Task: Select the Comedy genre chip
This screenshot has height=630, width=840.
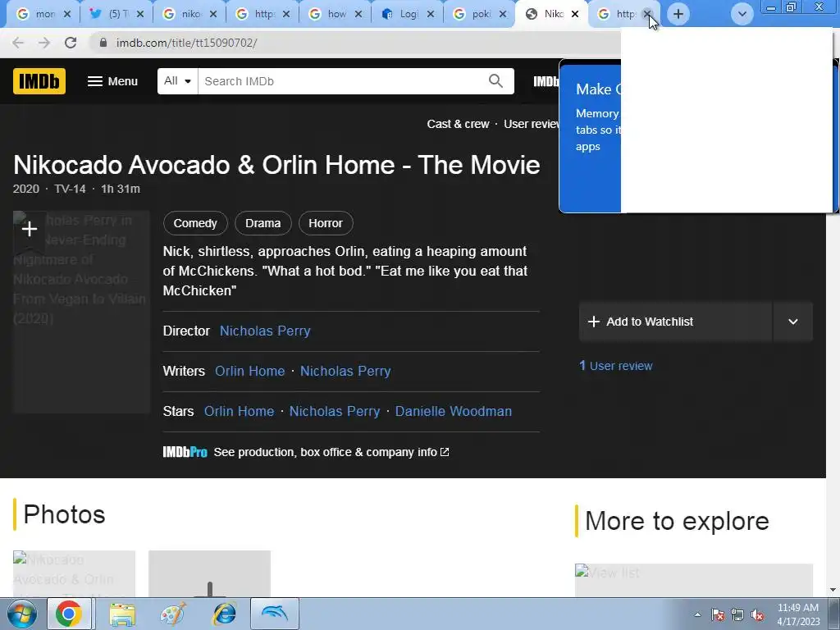Action: tap(195, 223)
